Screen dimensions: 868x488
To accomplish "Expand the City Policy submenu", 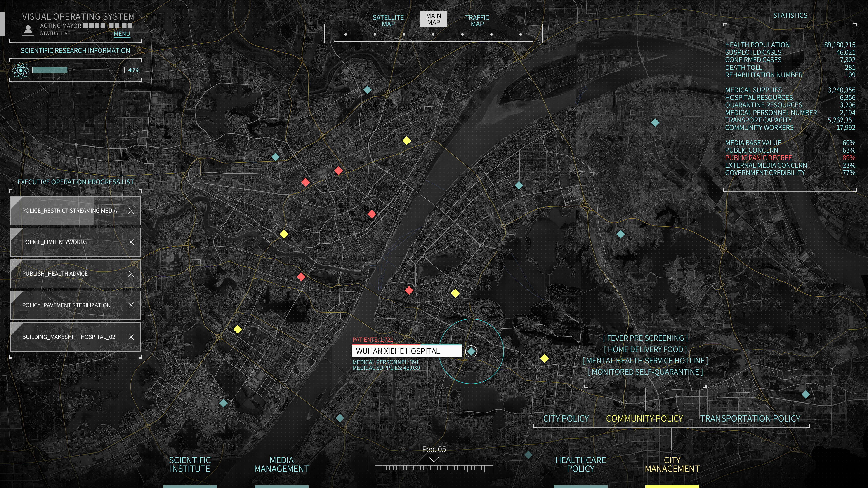I will (x=566, y=419).
